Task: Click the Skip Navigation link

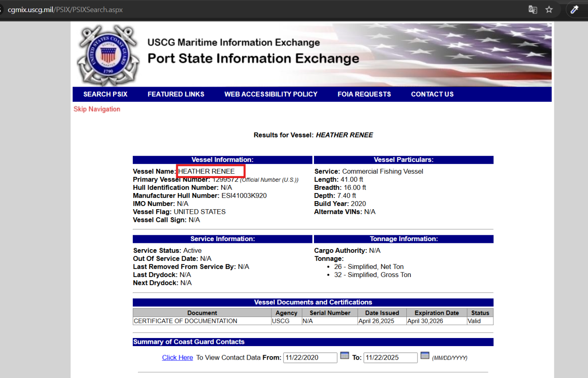Action: click(97, 109)
